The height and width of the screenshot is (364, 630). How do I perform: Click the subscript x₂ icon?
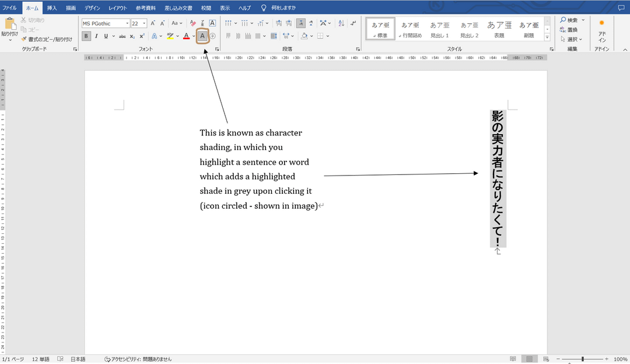click(x=132, y=36)
